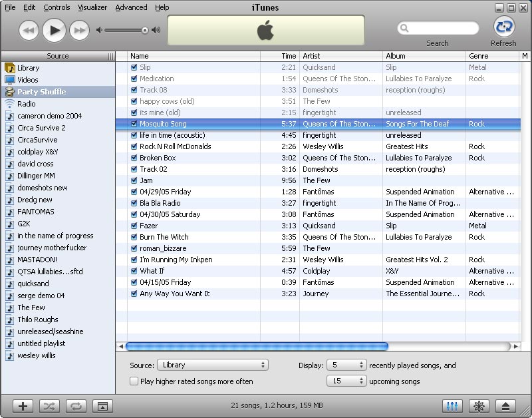Open recently played songs count dropdown

pyautogui.click(x=346, y=365)
